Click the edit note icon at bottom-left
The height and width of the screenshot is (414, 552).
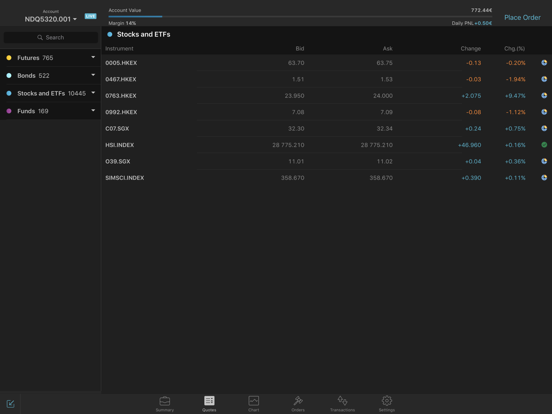point(10,403)
